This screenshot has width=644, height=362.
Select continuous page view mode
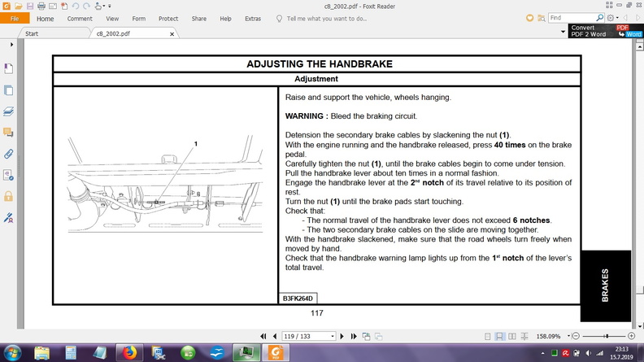coord(499,336)
